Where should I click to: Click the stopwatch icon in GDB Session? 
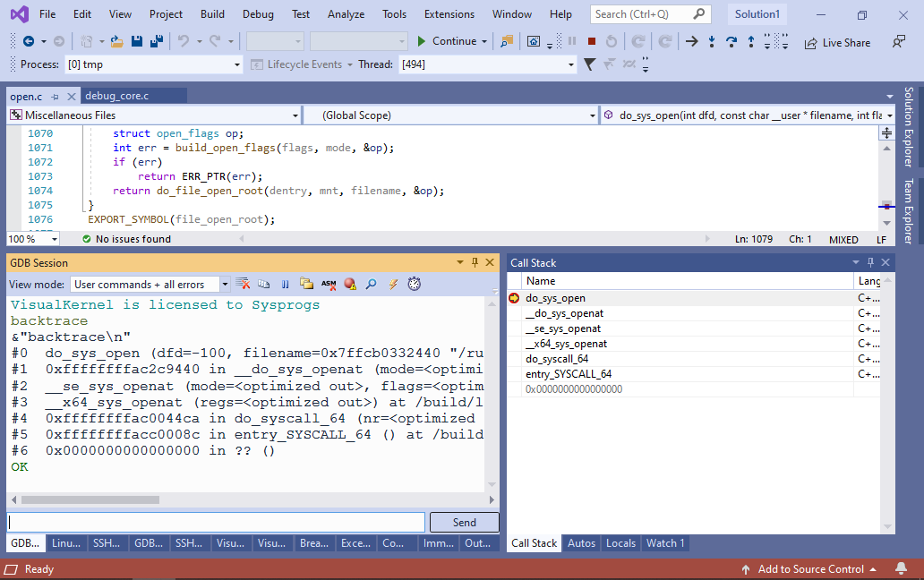415,284
